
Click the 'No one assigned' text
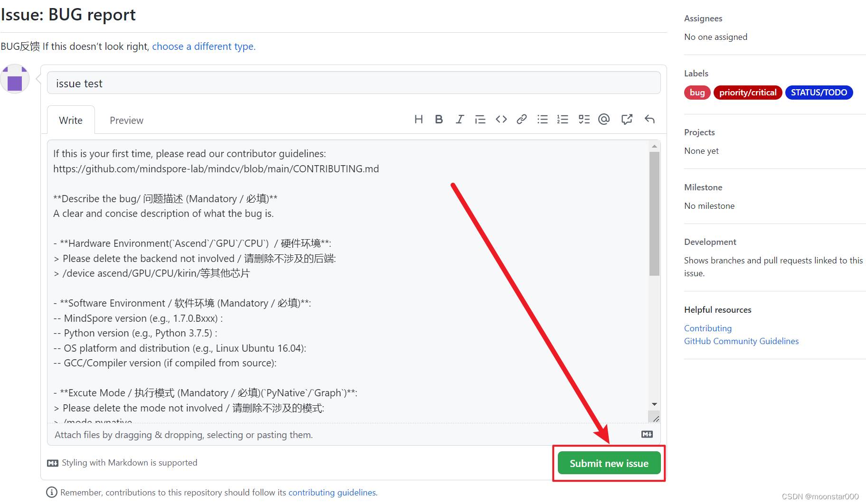715,37
